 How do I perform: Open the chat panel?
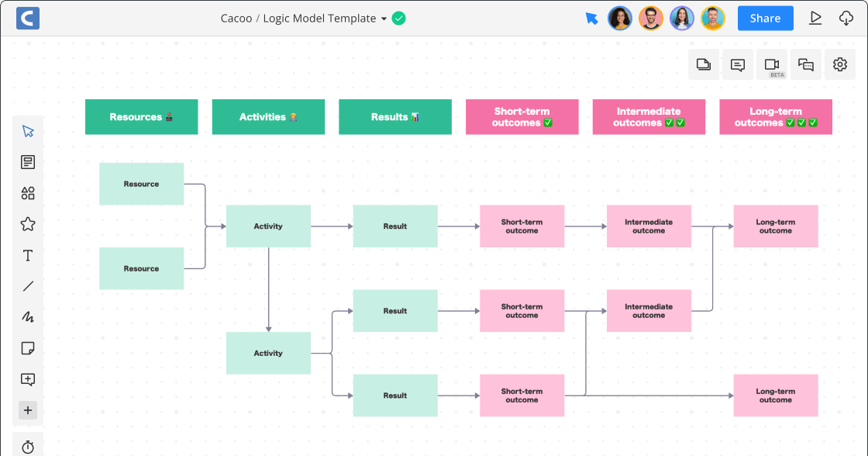pos(805,64)
